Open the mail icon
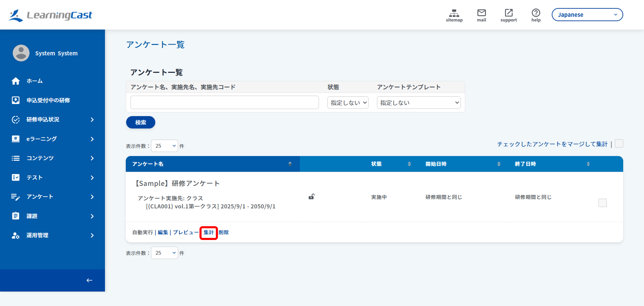This screenshot has height=306, width=644. point(481,13)
